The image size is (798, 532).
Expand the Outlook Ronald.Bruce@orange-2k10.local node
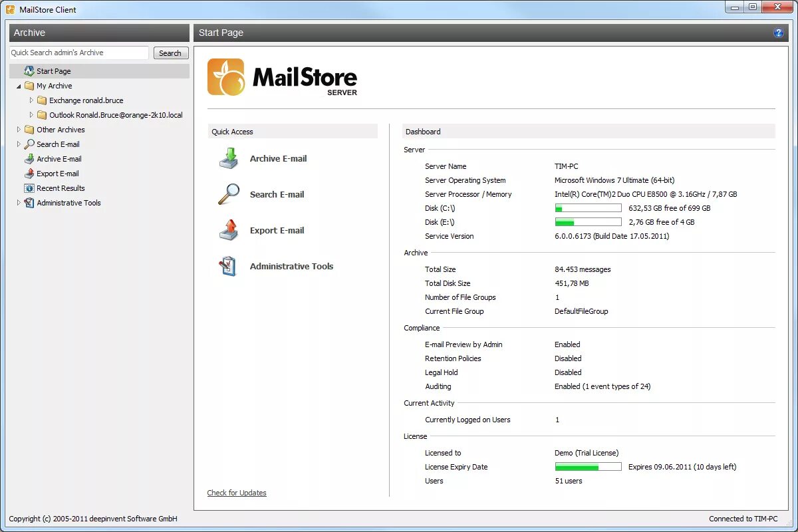point(31,115)
